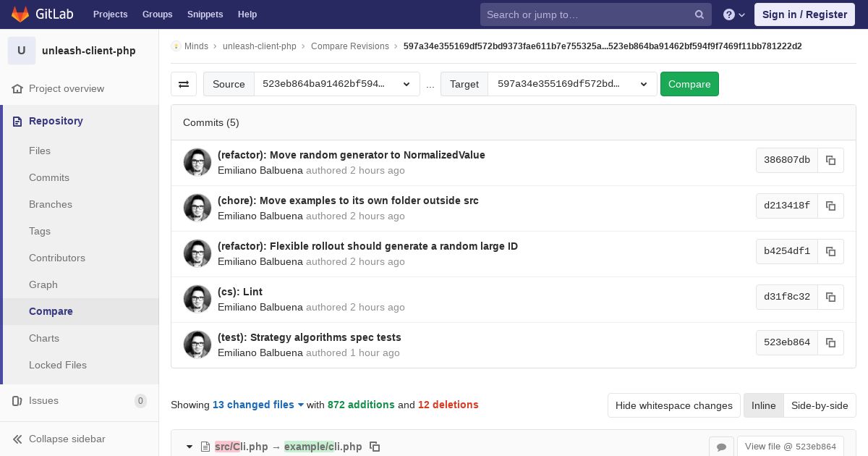
Task: Copy commit SHA 523eb864
Action: pyautogui.click(x=830, y=342)
